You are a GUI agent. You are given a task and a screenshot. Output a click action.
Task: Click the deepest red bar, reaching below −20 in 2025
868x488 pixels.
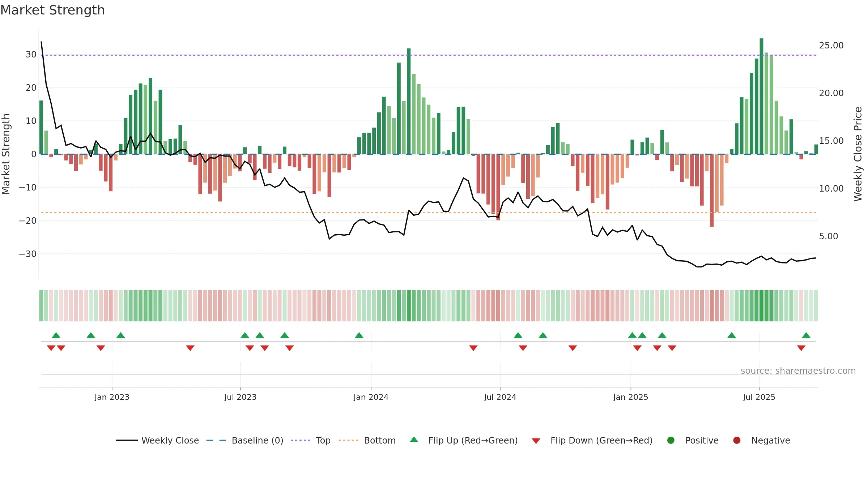coord(712,191)
